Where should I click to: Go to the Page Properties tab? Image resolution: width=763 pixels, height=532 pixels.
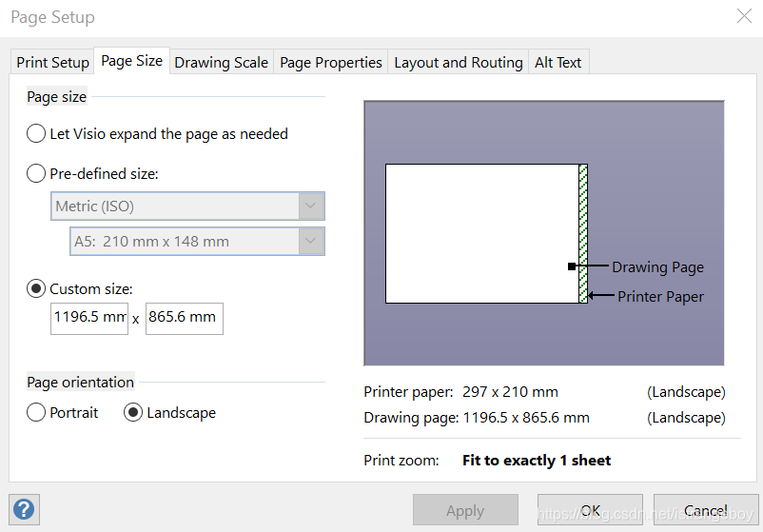click(331, 62)
